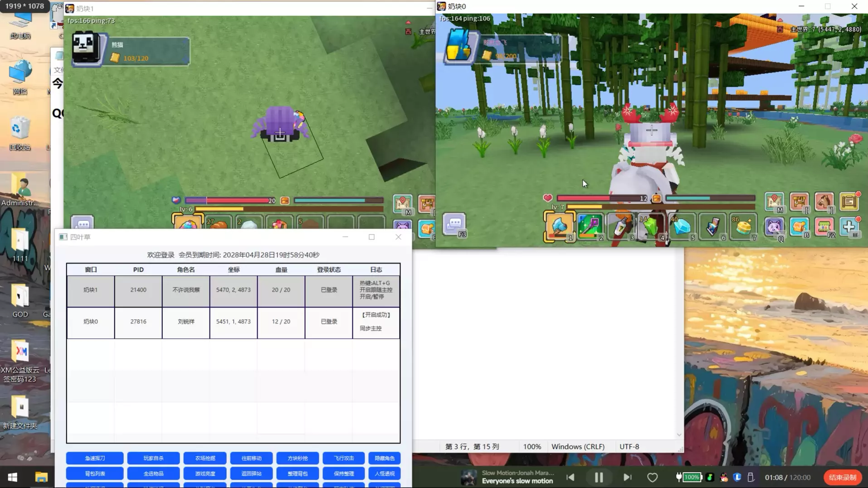Open the 回收站 recycle bin desktop icon
Viewport: 868px width, 488px height.
(x=20, y=134)
